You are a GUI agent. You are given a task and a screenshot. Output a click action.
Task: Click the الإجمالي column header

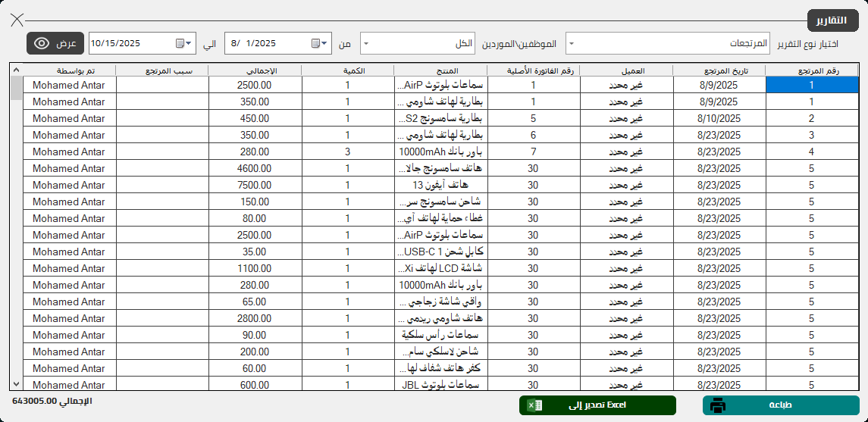coord(255,70)
